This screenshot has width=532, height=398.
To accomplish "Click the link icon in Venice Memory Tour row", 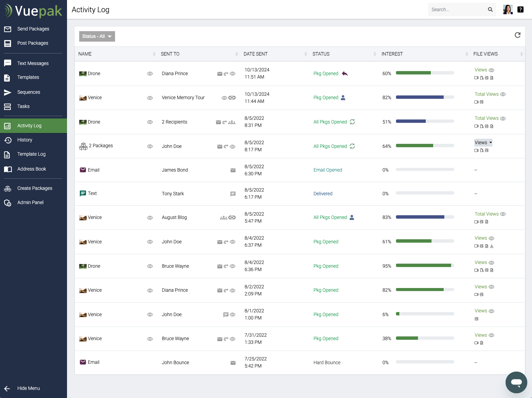I will tap(232, 98).
